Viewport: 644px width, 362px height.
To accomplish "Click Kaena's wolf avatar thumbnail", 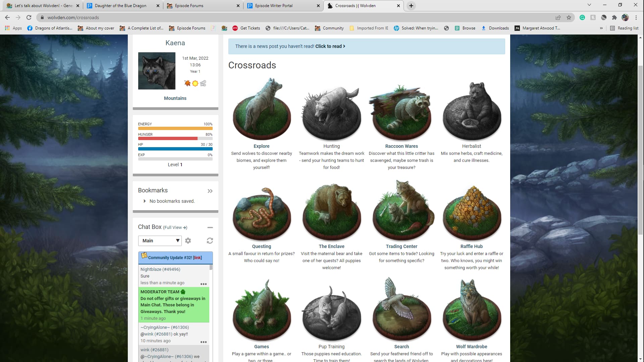I will [157, 71].
